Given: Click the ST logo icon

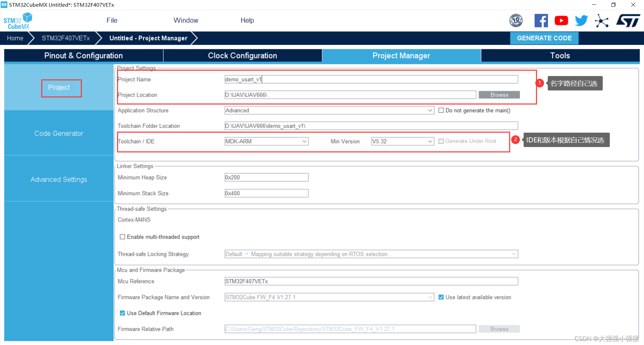Looking at the screenshot, I should tap(628, 20).
